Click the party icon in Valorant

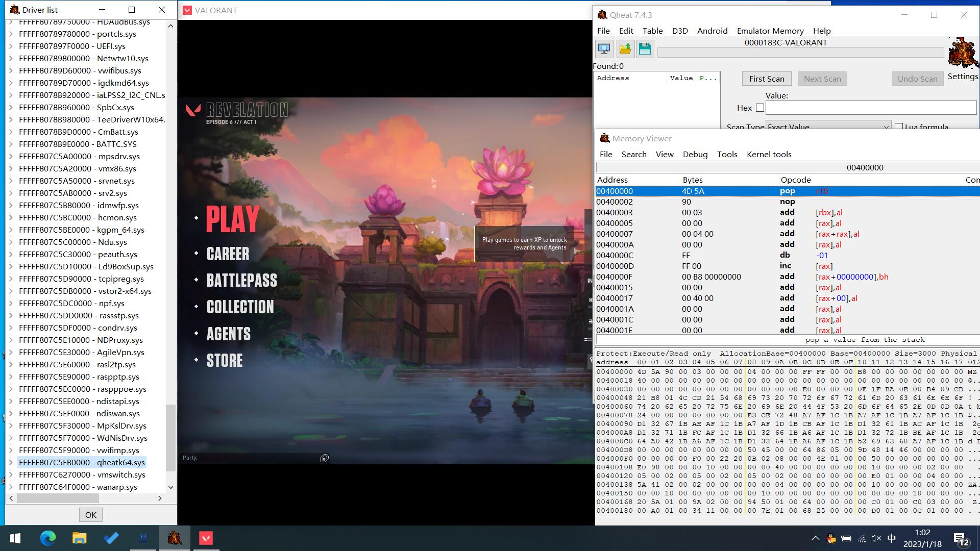click(x=325, y=458)
